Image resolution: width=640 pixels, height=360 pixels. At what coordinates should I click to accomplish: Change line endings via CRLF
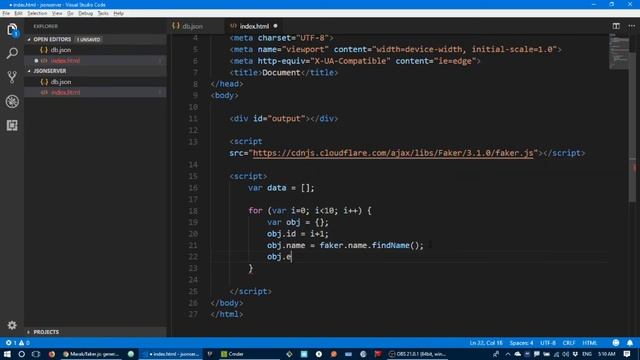point(569,343)
